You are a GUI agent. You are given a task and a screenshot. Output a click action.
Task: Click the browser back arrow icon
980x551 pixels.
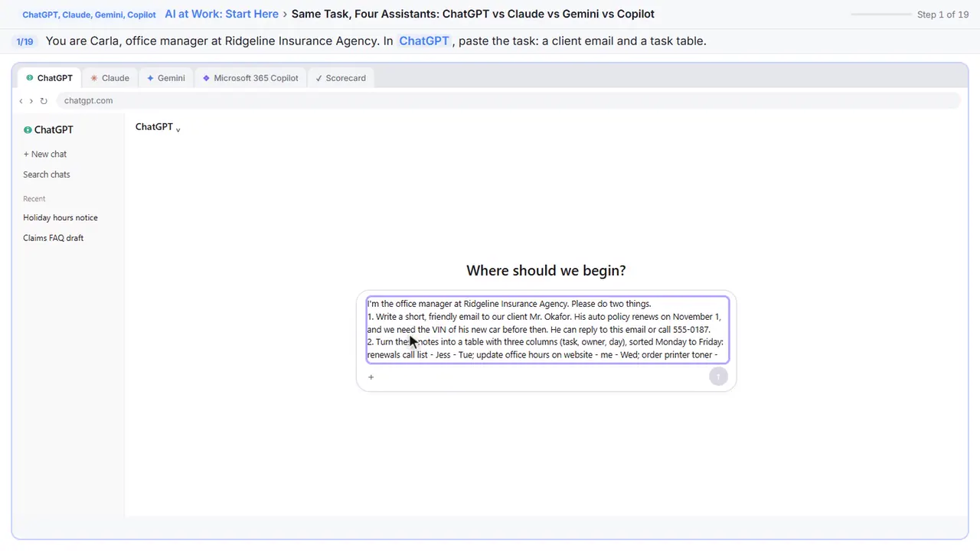[21, 101]
